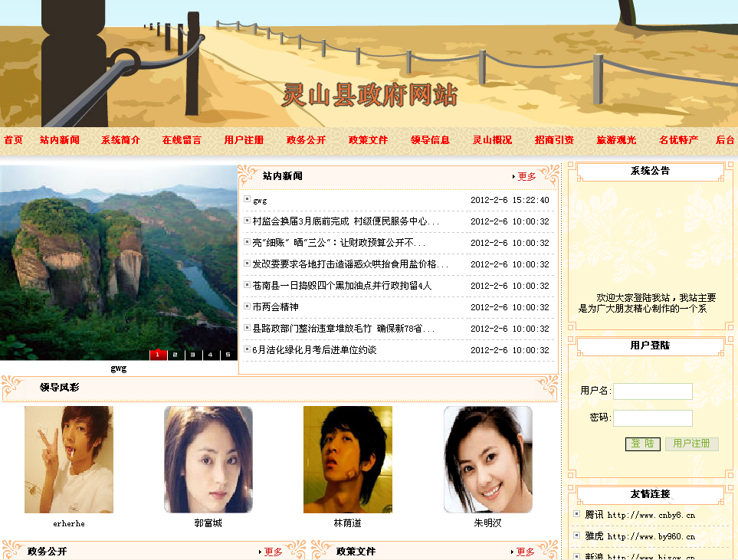Click 更多 link in 站内新闻 panel
Viewport: 738px width, 560px height.
[x=526, y=176]
